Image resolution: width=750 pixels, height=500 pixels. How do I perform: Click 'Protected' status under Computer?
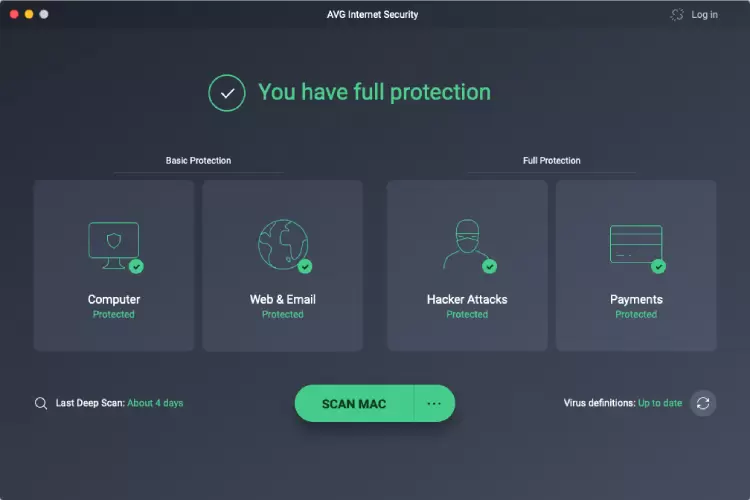[114, 314]
